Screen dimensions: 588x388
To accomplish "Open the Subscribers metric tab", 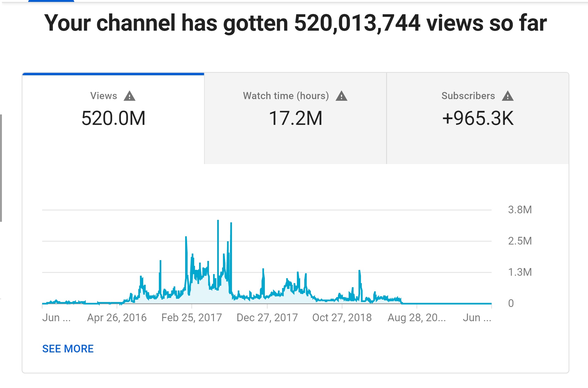I will click(478, 118).
